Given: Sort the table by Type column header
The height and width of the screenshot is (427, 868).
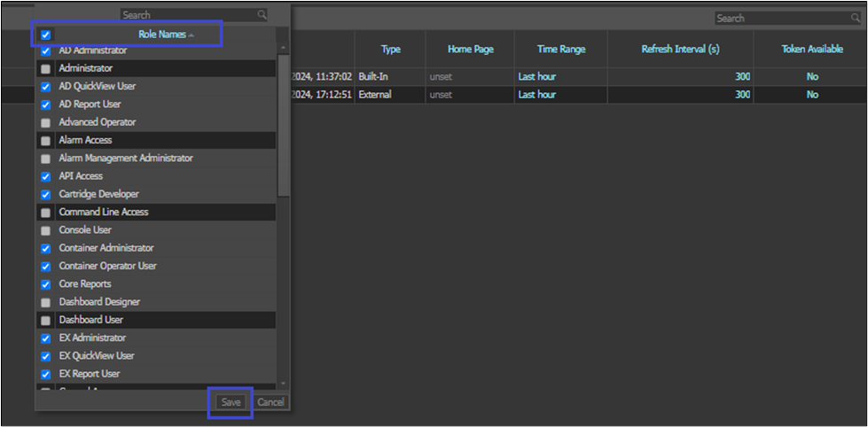Looking at the screenshot, I should (390, 50).
